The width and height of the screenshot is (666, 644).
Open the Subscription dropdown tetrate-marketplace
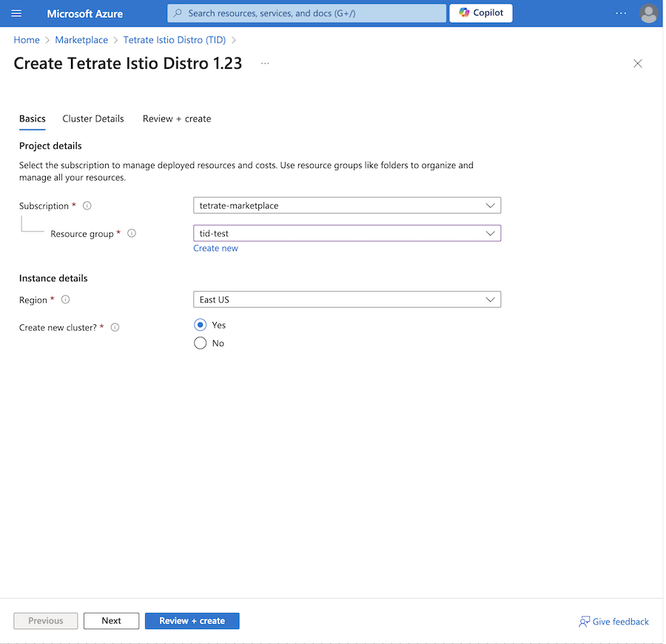point(347,206)
